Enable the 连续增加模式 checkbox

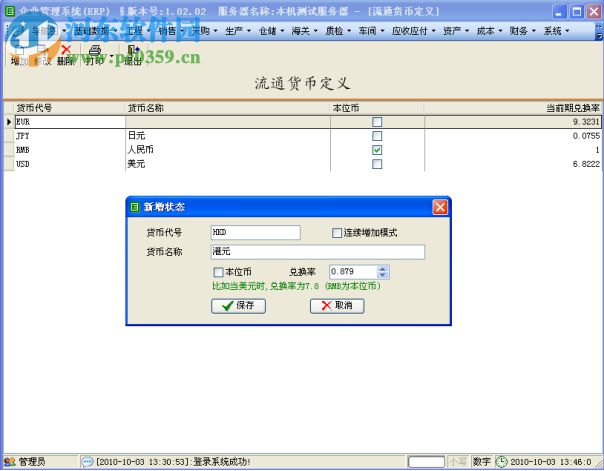pos(337,233)
